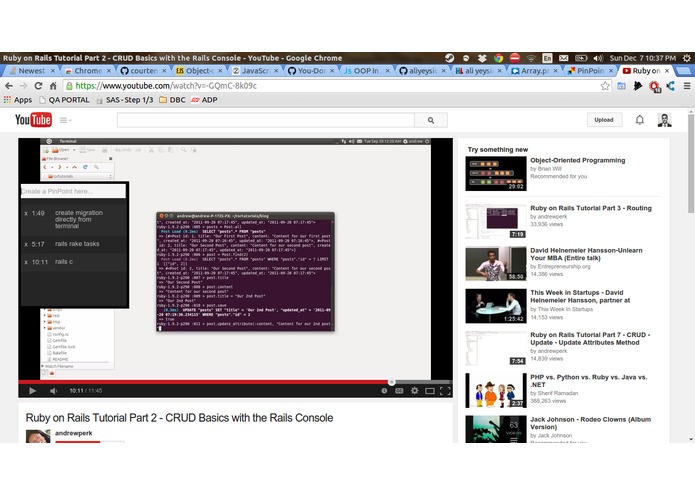Open the QA PORTAL bookmark
695x494 pixels.
(x=65, y=100)
